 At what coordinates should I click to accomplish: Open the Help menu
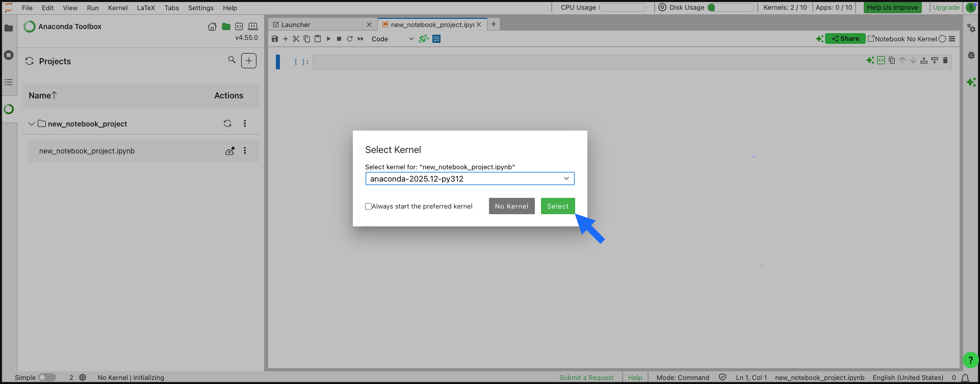coord(230,8)
